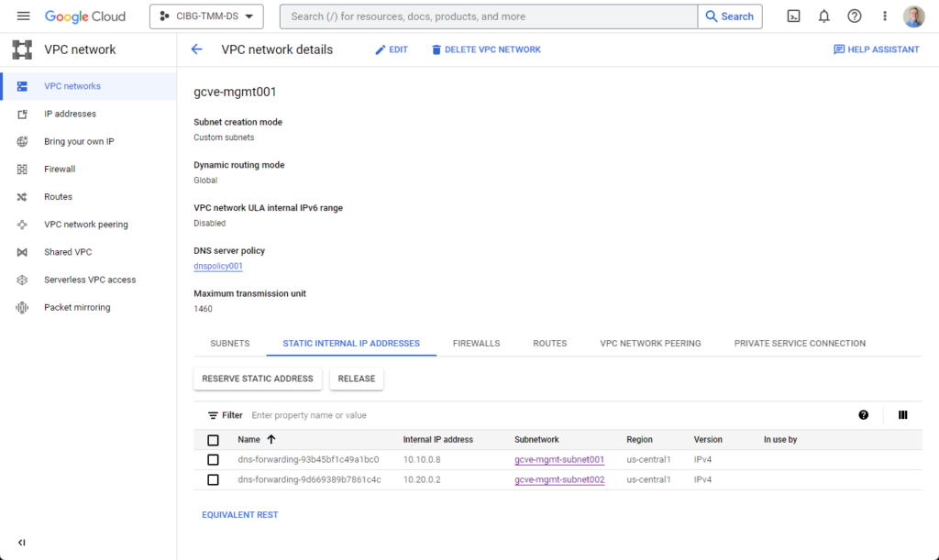Screen dimensions: 939x560
Task: Click the Bring your own IP globe icon
Action: tap(22, 141)
